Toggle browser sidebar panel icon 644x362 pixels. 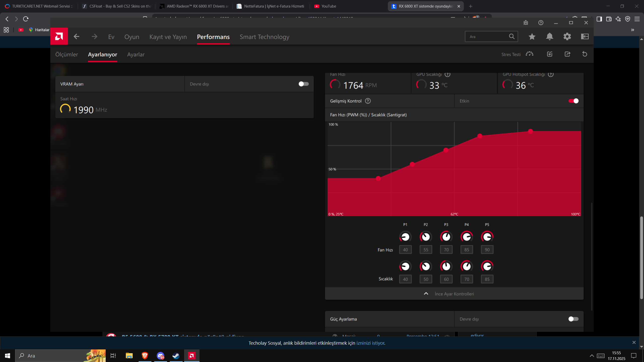coord(599,19)
